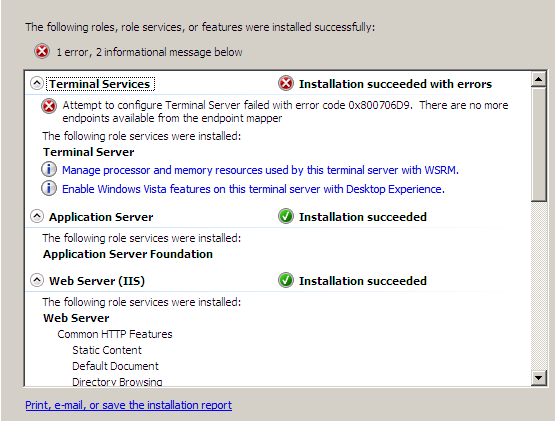Collapse the Application Server section

point(37,216)
